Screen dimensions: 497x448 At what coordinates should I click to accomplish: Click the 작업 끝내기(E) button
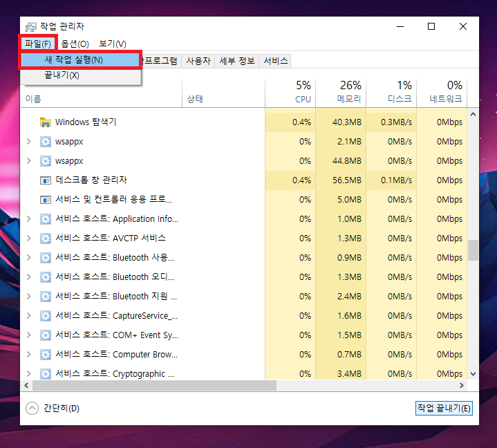pyautogui.click(x=444, y=408)
